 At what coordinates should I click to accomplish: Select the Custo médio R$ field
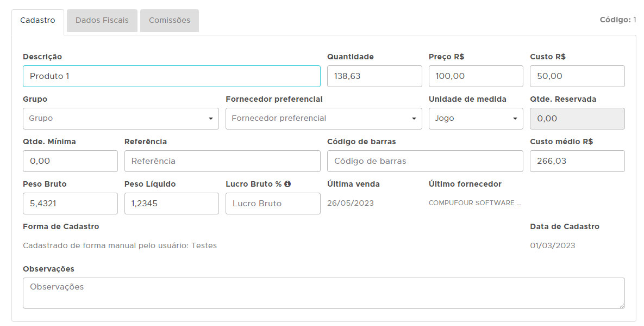click(x=577, y=161)
